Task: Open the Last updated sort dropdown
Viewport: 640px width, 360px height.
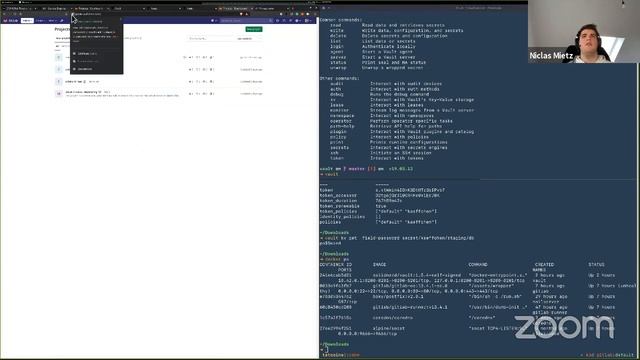Action: (249, 38)
